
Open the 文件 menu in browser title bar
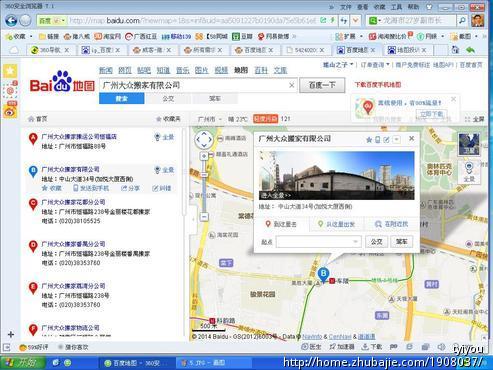[345, 6]
